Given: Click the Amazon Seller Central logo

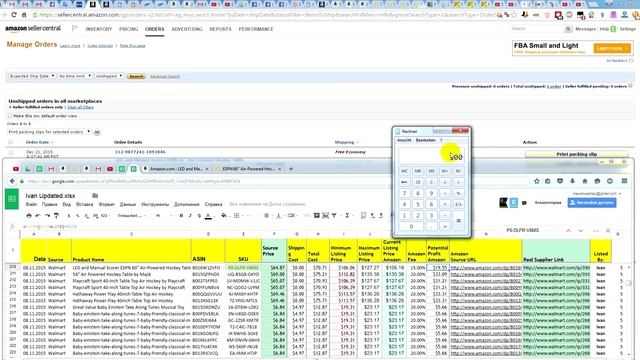Looking at the screenshot, I should [x=33, y=29].
